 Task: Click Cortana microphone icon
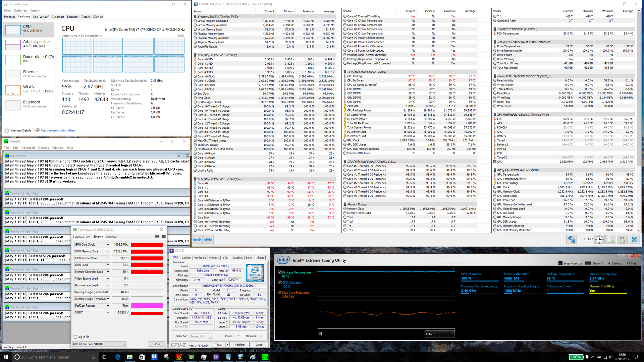[94, 357]
